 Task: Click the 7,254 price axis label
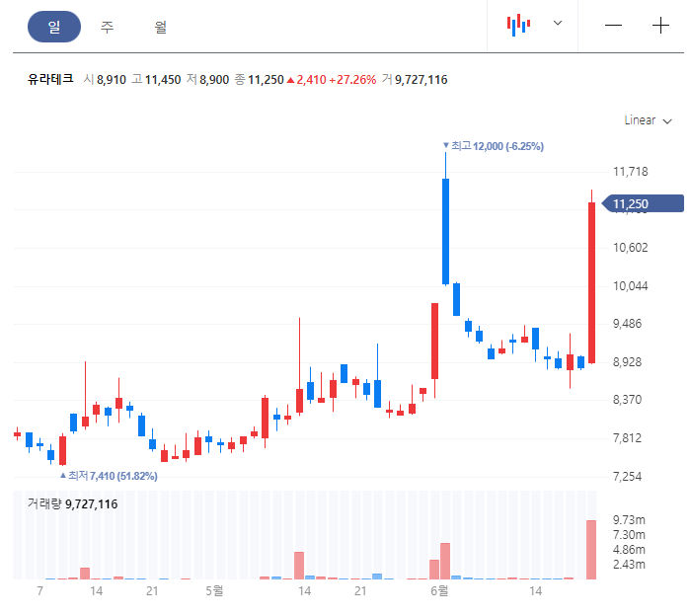628,477
